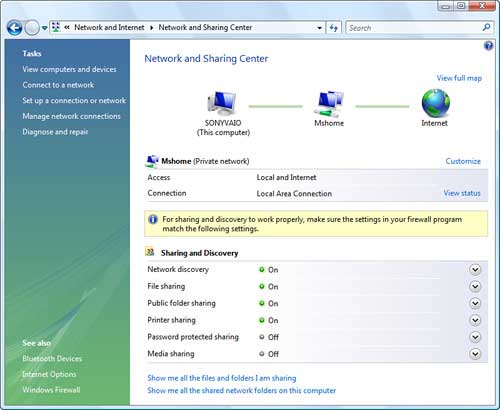Open Internet Options under See also
The image size is (500, 410).
(49, 374)
